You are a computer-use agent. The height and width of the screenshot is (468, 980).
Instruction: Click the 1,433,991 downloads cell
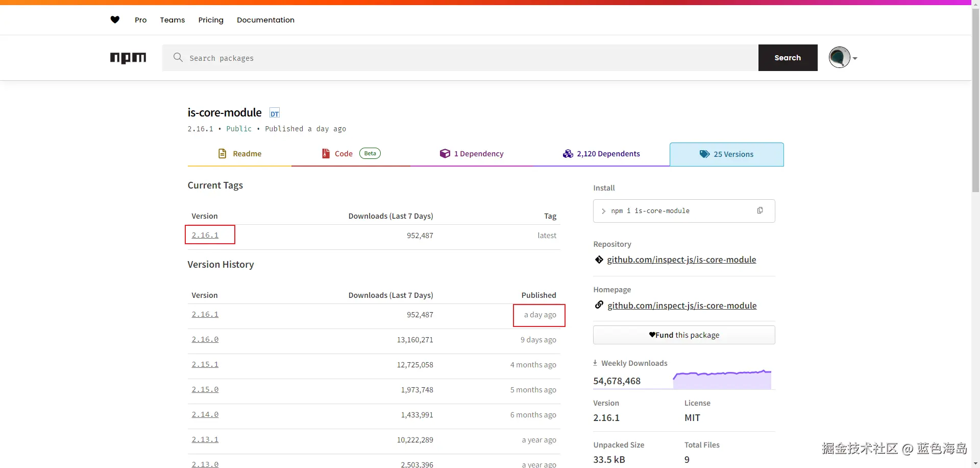coord(417,415)
